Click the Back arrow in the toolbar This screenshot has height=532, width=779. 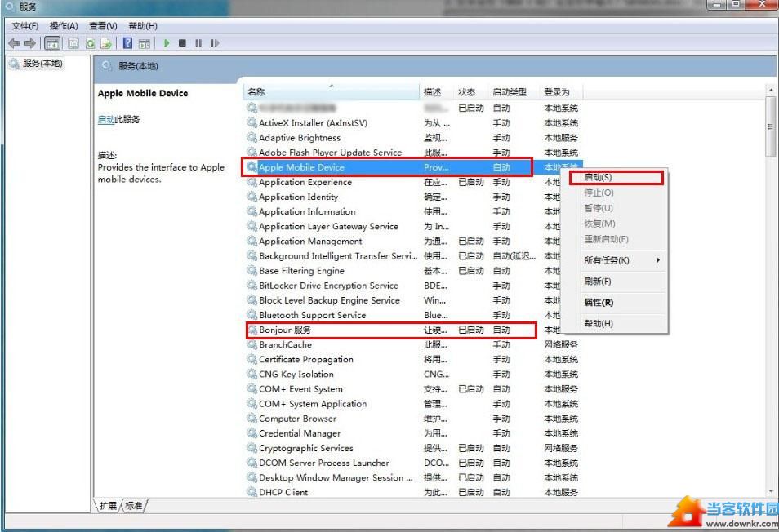(14, 43)
